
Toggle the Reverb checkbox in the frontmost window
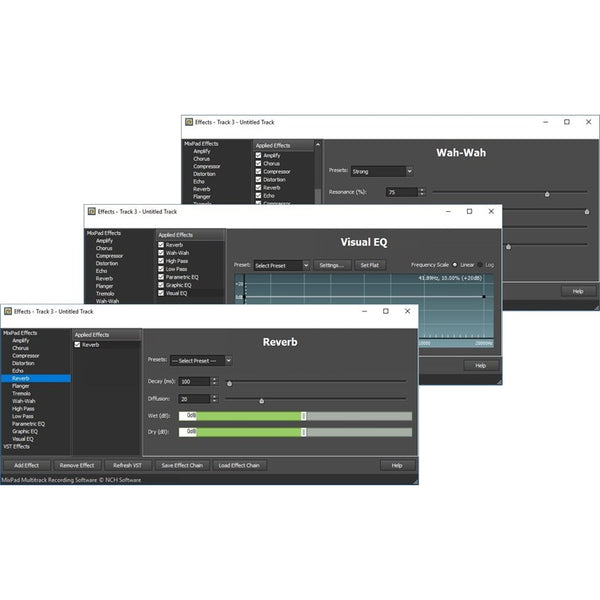point(78,344)
